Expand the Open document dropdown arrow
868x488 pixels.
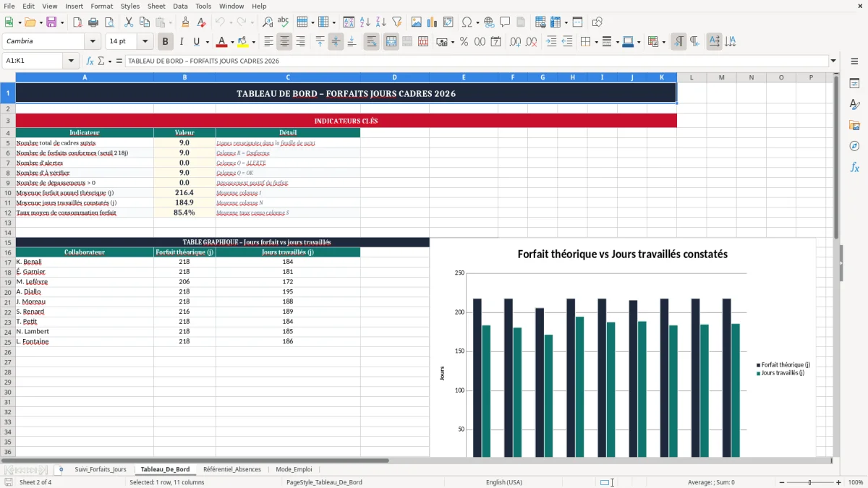click(41, 22)
